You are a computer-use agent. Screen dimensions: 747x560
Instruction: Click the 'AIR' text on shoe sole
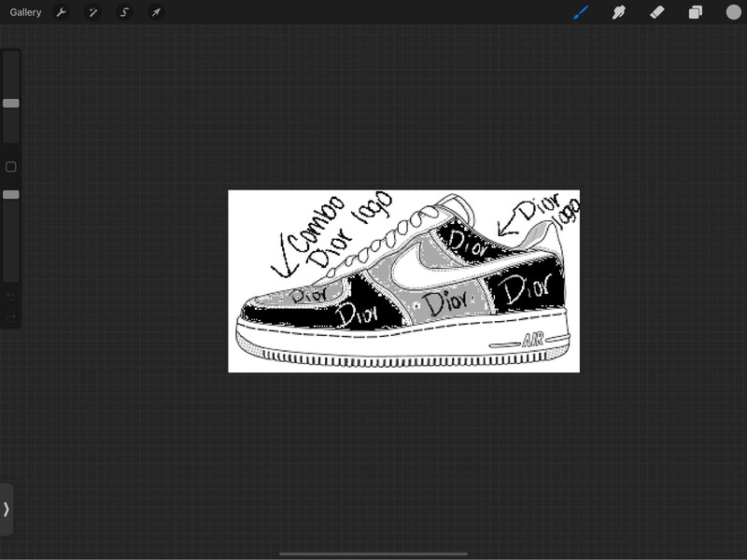tap(532, 341)
